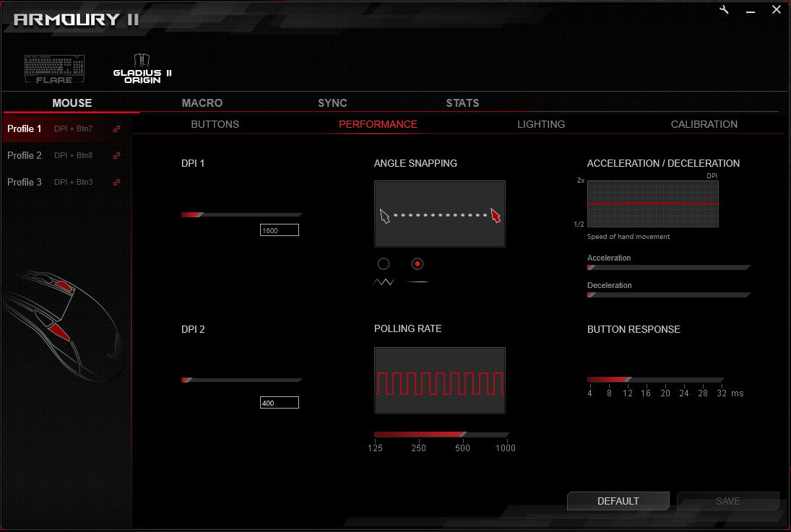Minimize the Armoury II window
This screenshot has width=791, height=532.
pyautogui.click(x=751, y=11)
